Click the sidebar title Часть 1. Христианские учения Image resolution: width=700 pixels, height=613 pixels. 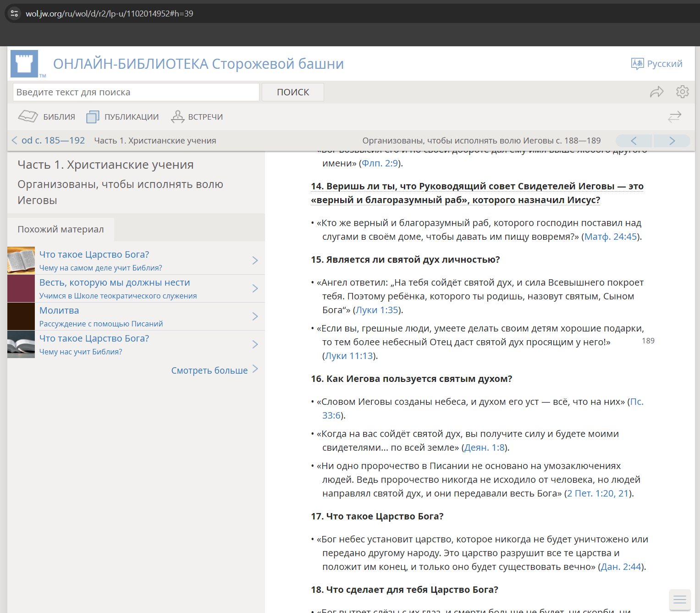105,165
